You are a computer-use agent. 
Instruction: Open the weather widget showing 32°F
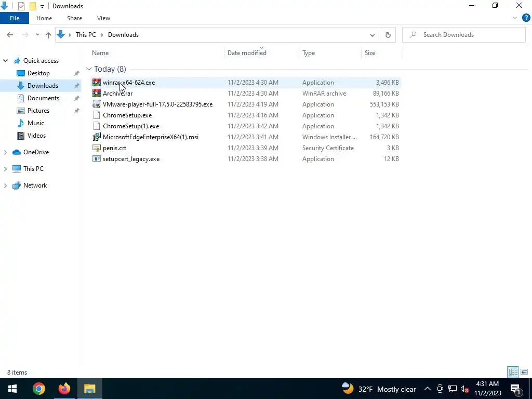(379, 389)
